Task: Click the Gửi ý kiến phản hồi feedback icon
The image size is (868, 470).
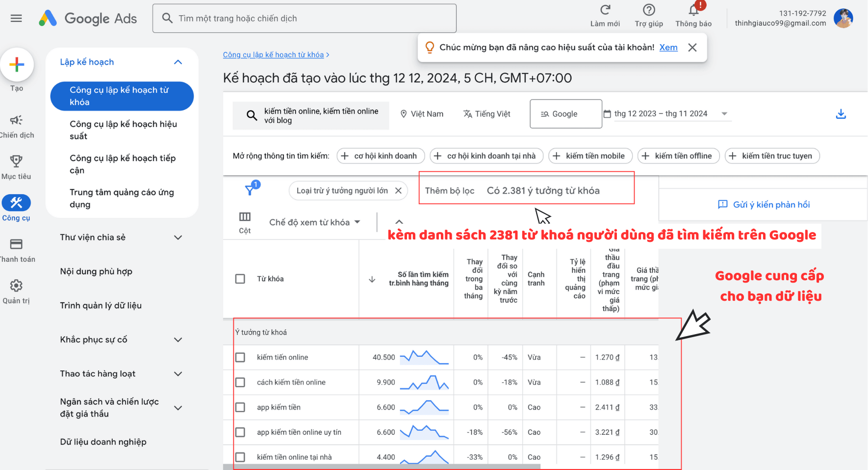Action: 722,205
